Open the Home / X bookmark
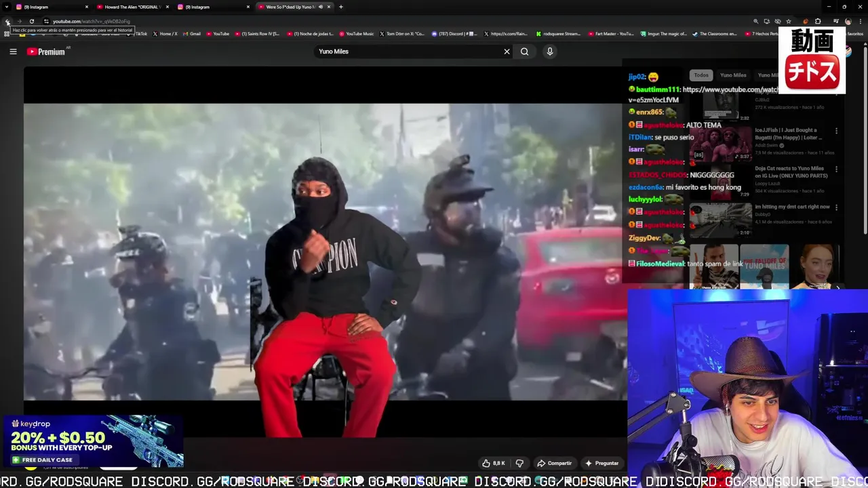Screen dimensions: 868x488 pyautogui.click(x=165, y=34)
